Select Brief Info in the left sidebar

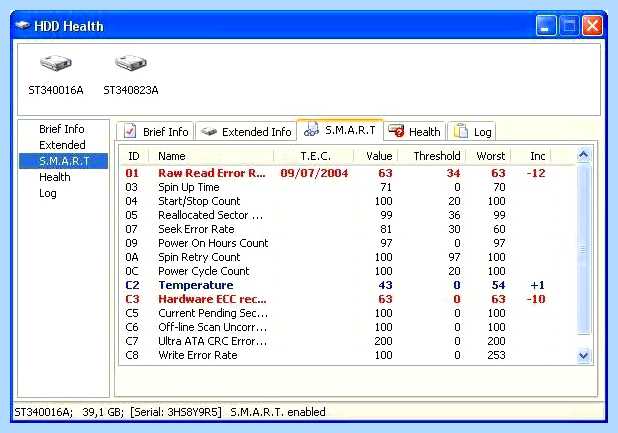[x=61, y=129]
